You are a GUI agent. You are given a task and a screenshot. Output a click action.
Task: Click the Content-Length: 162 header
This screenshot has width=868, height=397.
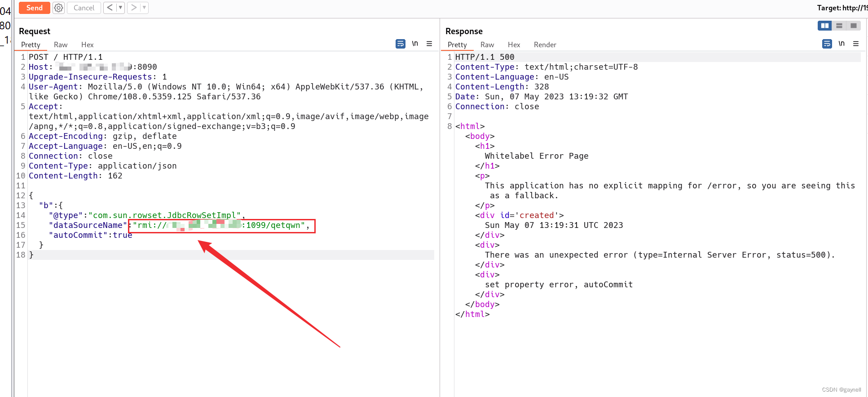75,176
